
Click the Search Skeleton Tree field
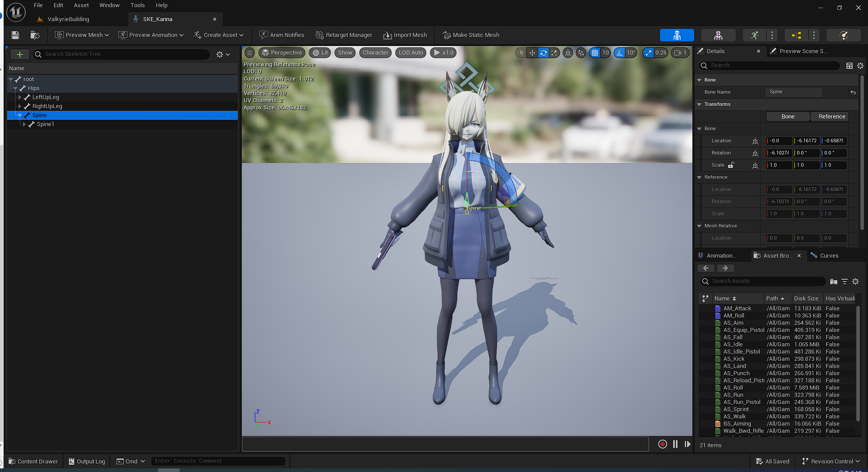[x=122, y=54]
